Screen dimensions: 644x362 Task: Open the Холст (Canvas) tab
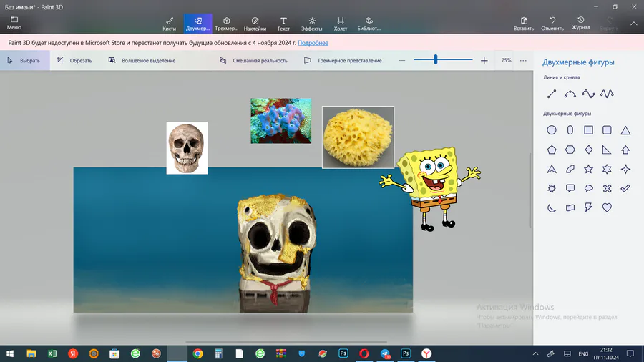pos(341,24)
